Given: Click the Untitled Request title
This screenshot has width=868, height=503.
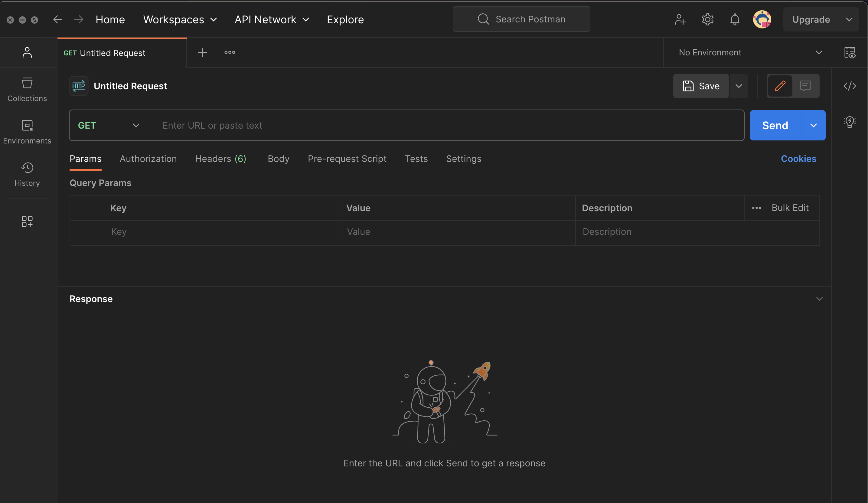Looking at the screenshot, I should [130, 86].
